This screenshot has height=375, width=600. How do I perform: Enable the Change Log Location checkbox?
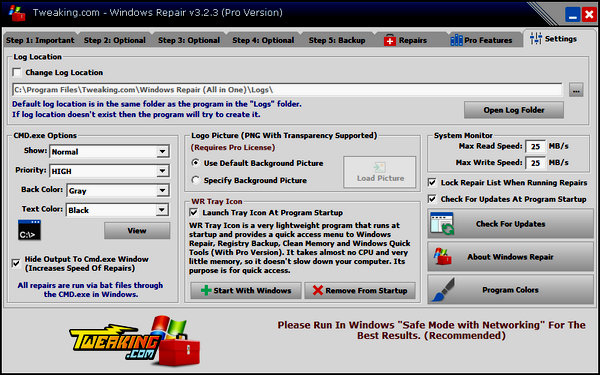click(17, 72)
